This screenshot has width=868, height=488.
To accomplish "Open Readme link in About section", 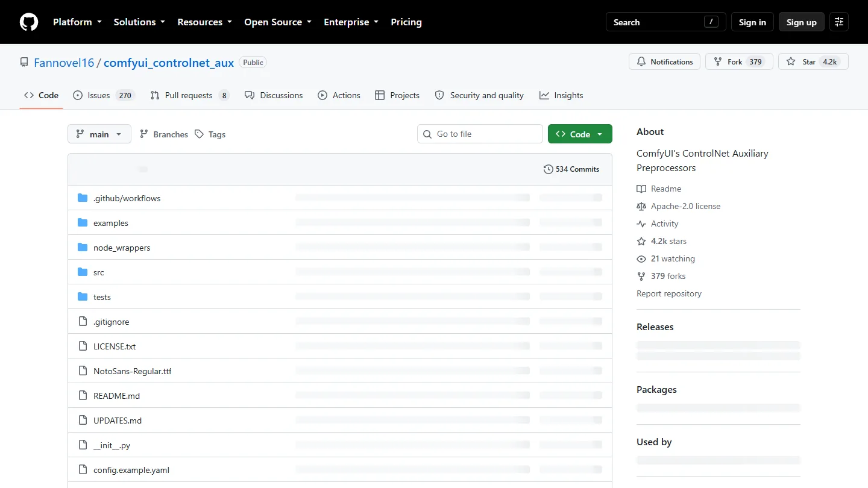I will coord(659,189).
